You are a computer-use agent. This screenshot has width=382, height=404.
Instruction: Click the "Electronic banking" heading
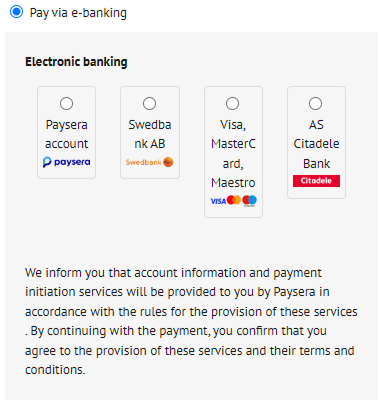76,62
